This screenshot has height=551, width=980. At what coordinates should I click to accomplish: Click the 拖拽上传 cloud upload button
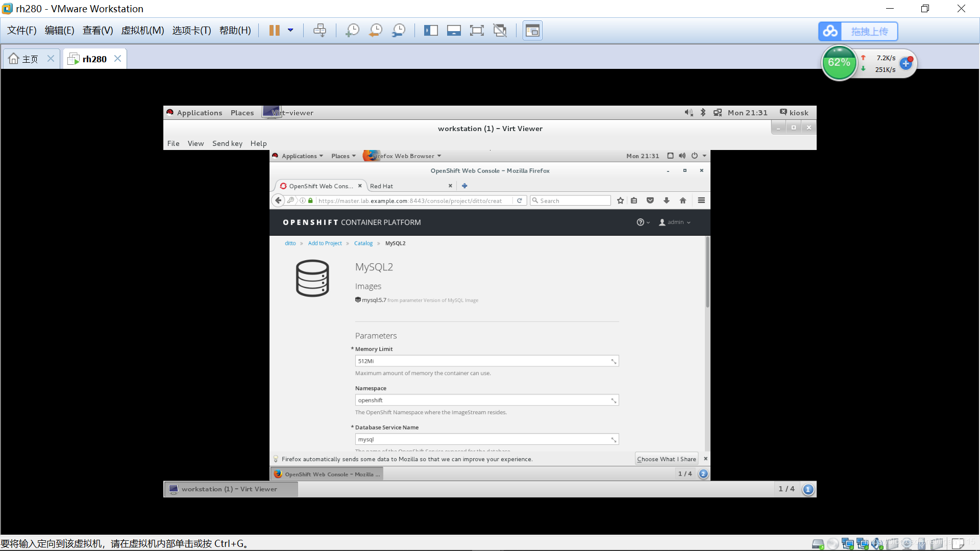(858, 31)
